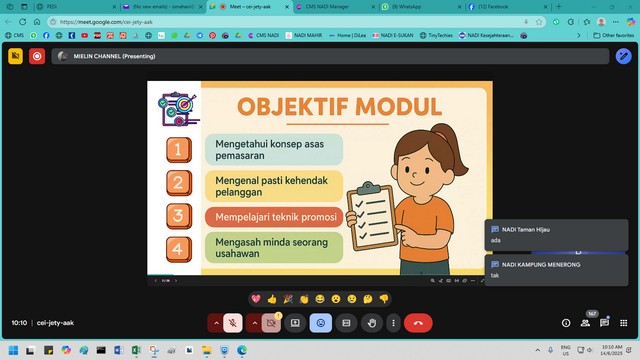Open the chat messages panel
This screenshot has height=360, width=640.
click(x=604, y=323)
